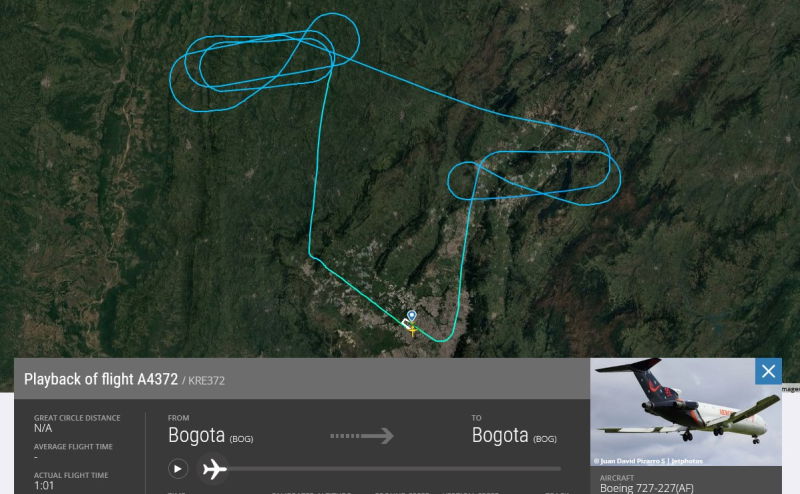
Task: Select the Boeing 727-227(AF) aircraft type
Action: [646, 488]
